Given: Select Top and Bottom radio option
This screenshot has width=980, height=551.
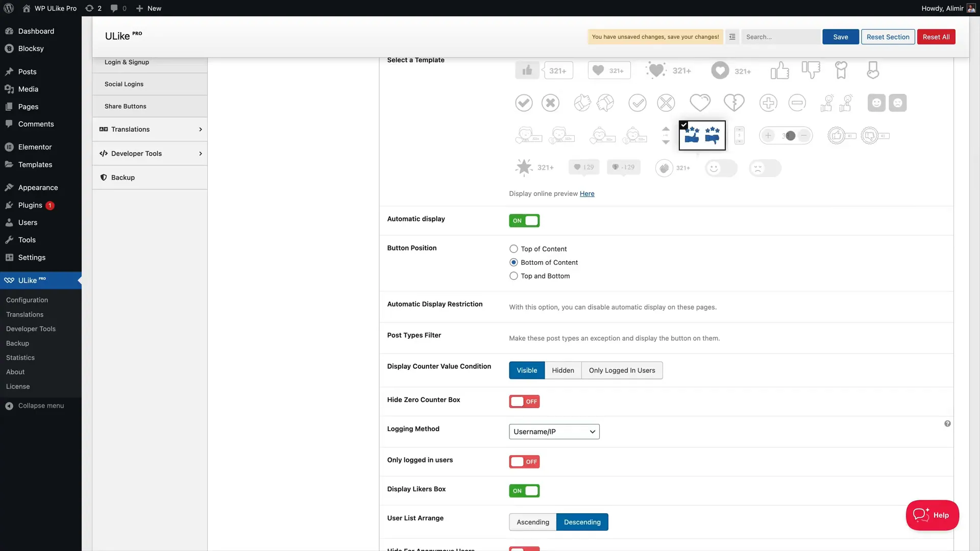Looking at the screenshot, I should (513, 276).
